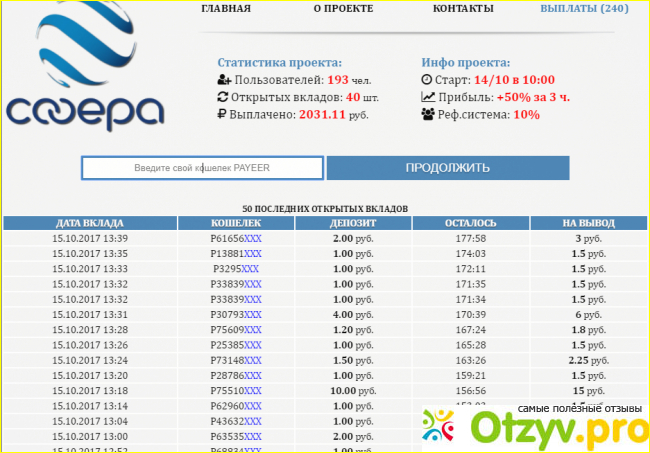Click the group icon beside Реф.система

428,116
